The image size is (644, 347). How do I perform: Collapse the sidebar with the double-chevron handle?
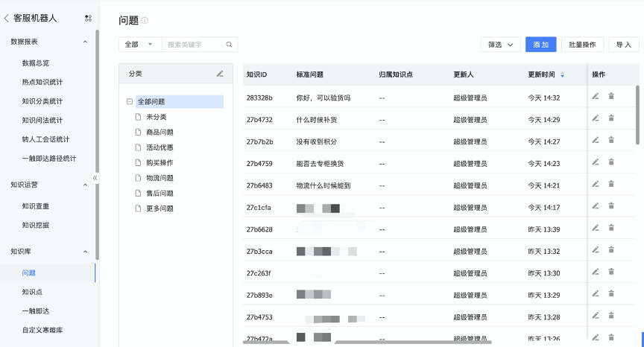coord(95,178)
